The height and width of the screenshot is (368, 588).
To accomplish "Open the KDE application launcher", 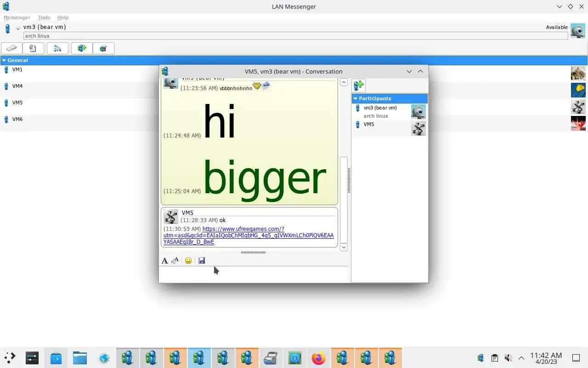I will click(x=10, y=358).
